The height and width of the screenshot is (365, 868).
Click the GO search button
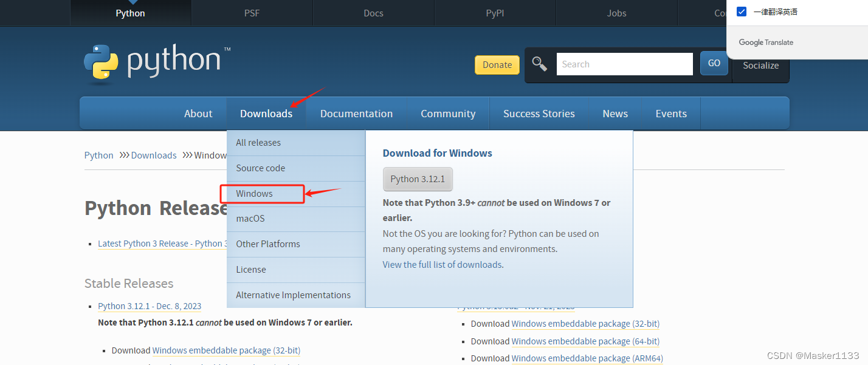[x=714, y=63]
